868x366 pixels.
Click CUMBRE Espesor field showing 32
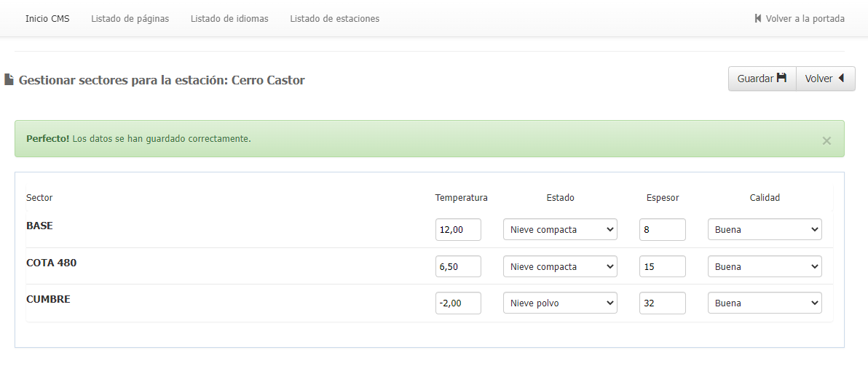pyautogui.click(x=663, y=303)
